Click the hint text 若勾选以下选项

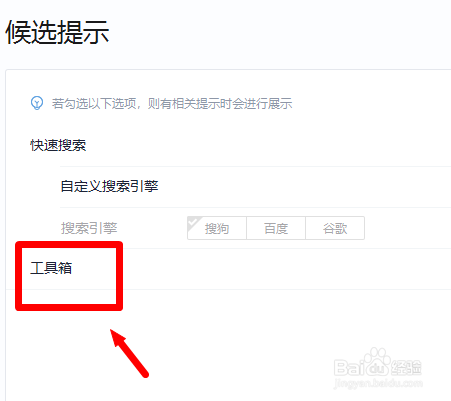coord(94,104)
